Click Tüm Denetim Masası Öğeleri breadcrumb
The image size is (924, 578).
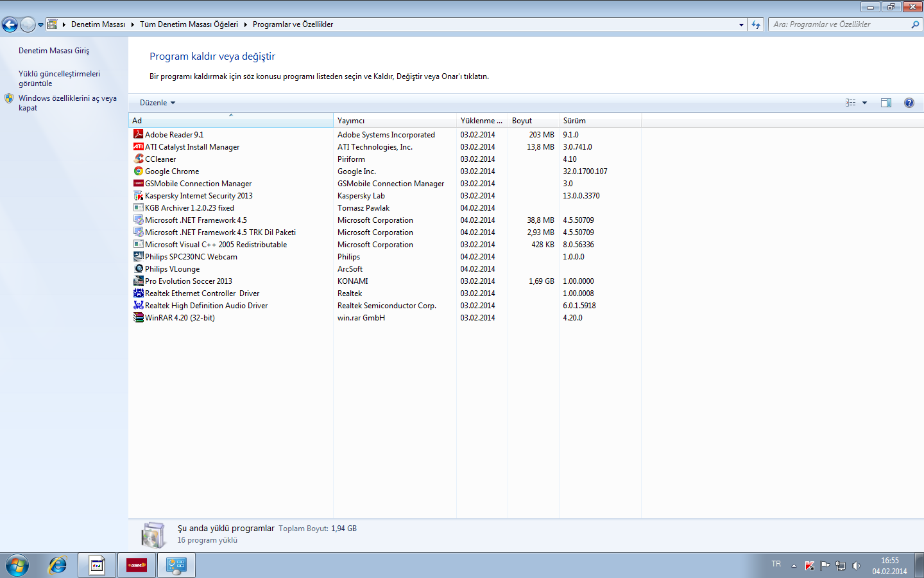tap(189, 24)
